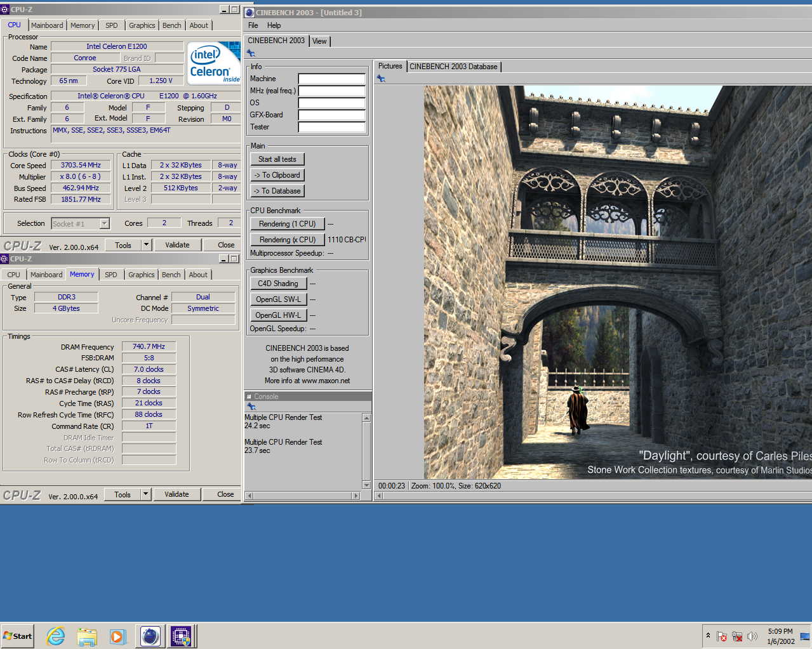This screenshot has width=812, height=649.
Task: Click Close button in memory timings CPU-Z window
Action: (225, 494)
